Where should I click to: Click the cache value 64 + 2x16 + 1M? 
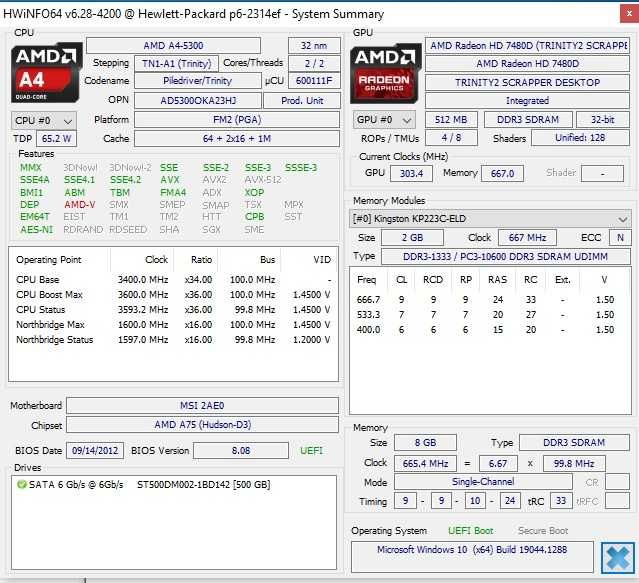[237, 139]
